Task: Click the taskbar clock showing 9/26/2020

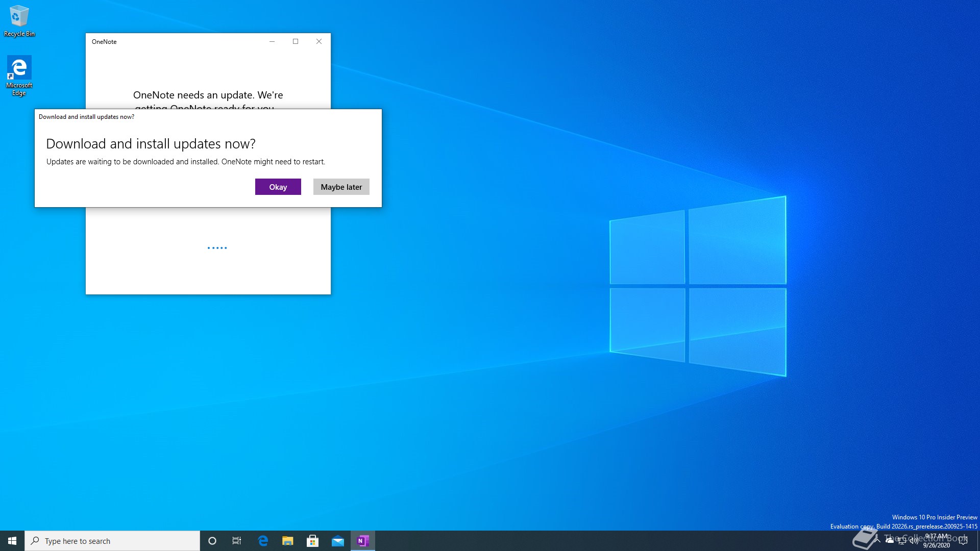Action: click(937, 541)
